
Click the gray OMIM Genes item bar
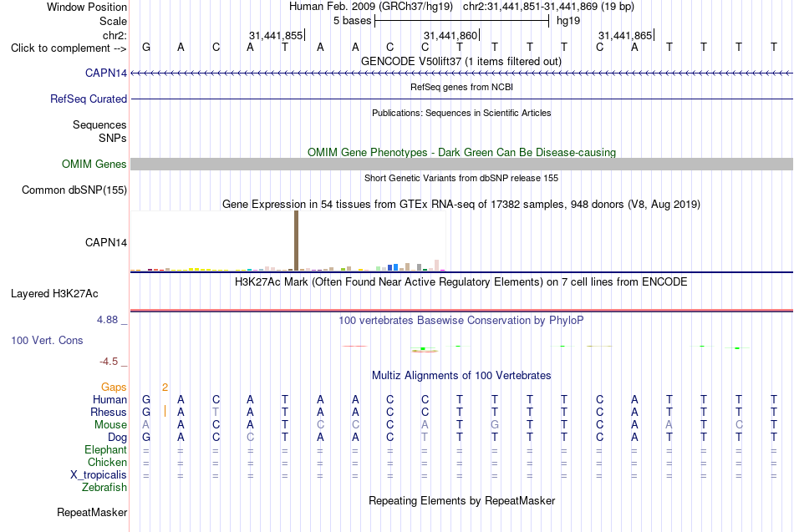point(461,164)
